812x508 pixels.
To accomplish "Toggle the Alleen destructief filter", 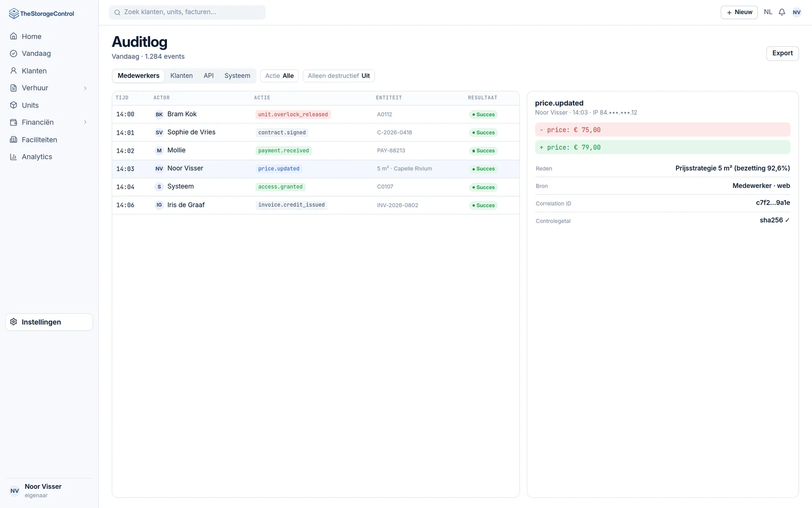I will [x=339, y=76].
